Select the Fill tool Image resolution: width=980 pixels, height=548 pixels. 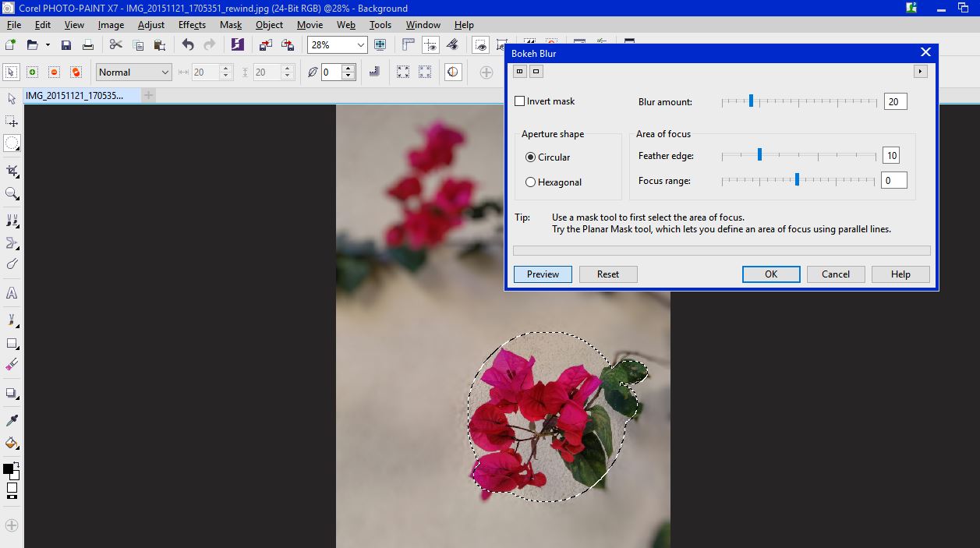[x=11, y=444]
